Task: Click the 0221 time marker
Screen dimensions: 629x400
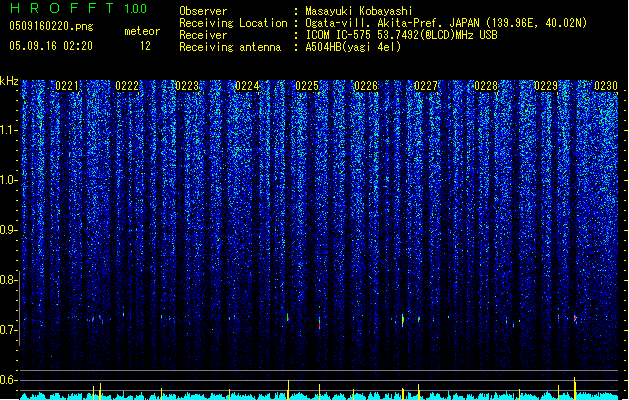Action: point(67,86)
